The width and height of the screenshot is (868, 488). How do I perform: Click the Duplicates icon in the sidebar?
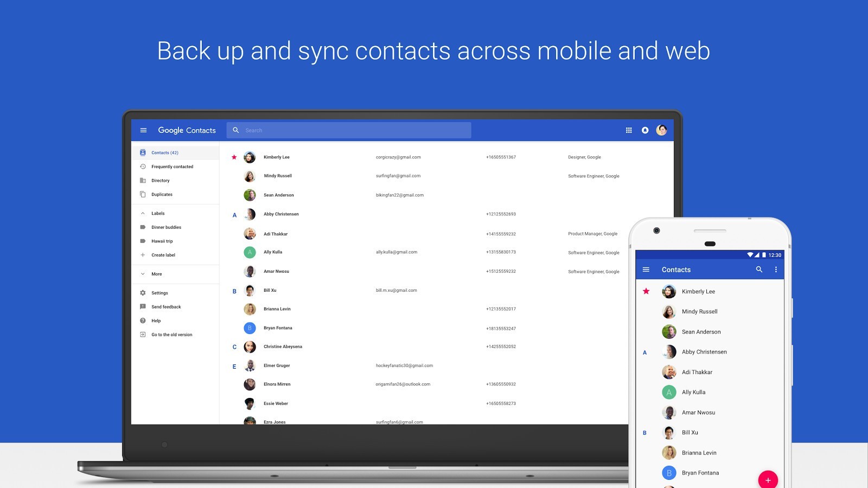point(143,194)
